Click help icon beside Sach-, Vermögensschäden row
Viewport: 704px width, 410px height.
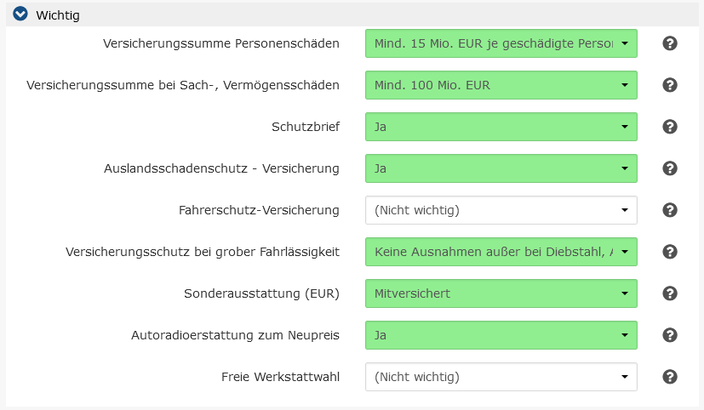click(670, 85)
